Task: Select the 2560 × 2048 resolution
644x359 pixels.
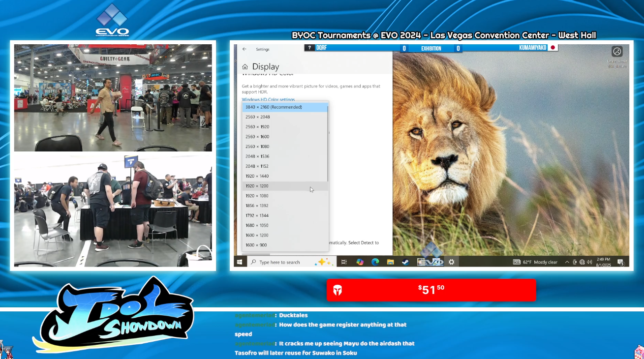Action: (x=285, y=117)
